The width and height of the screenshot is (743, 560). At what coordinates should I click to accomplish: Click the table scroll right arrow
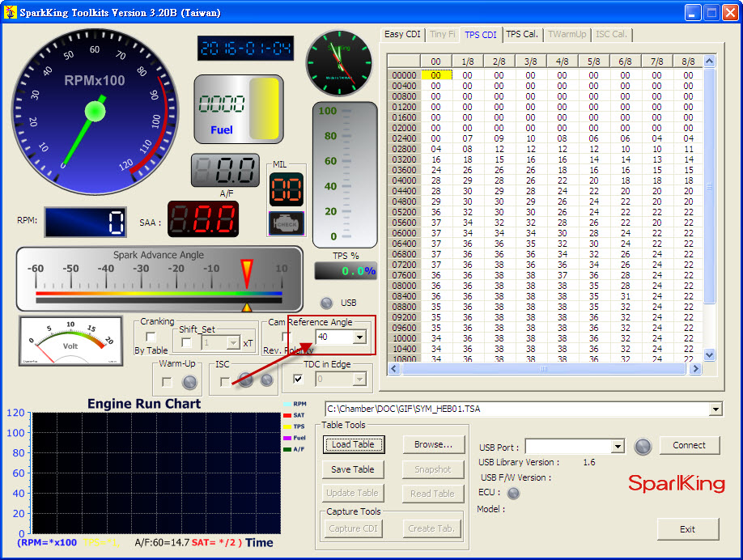coord(695,368)
